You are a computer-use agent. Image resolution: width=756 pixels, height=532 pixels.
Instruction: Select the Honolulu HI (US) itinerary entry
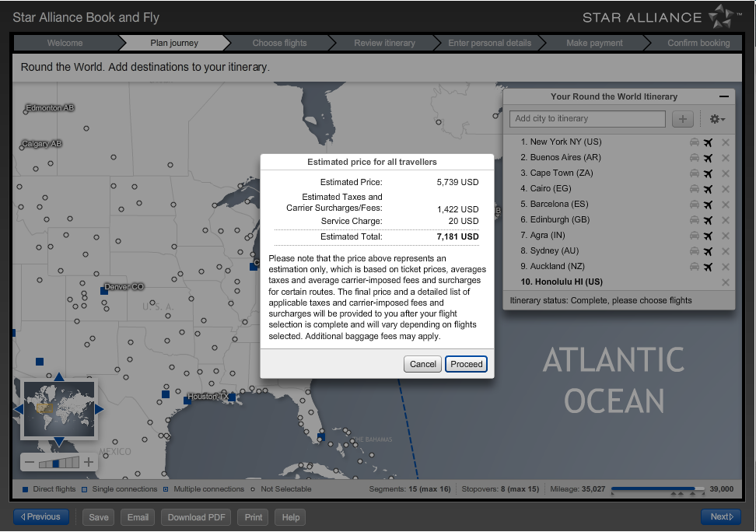[562, 282]
